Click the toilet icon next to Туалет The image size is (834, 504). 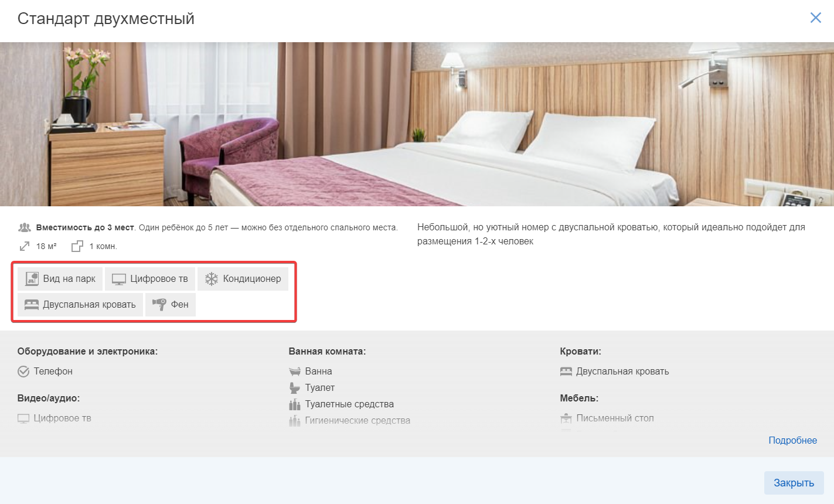tap(295, 388)
